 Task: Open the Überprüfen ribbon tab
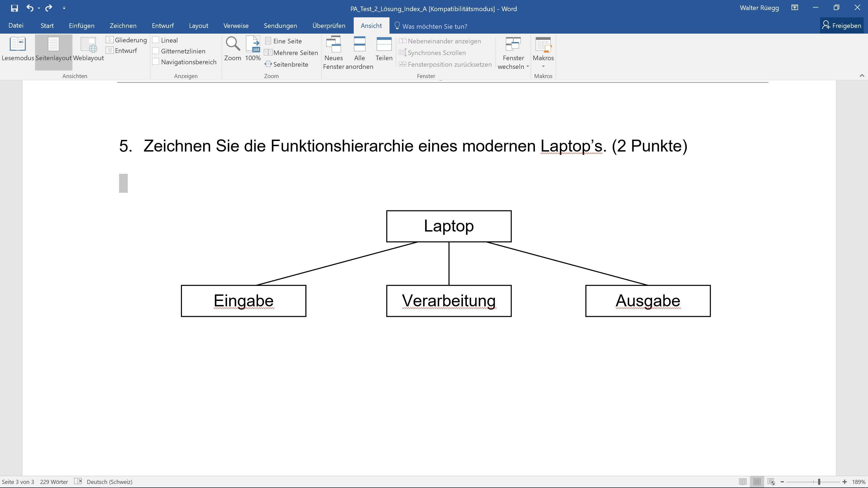click(328, 25)
